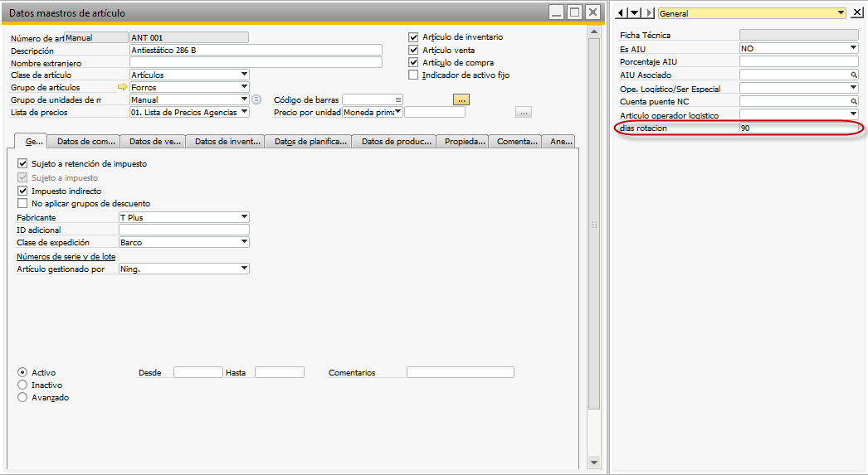
Task: Open the Datos de planificación tab
Action: (310, 142)
